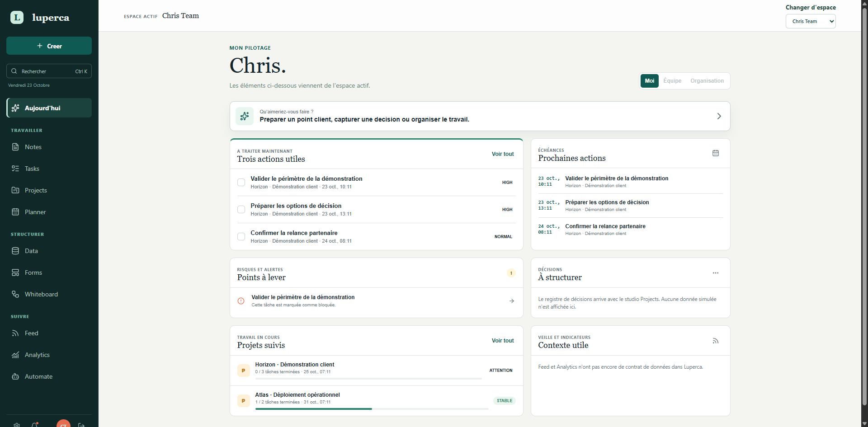Open blocked task via arrow in Points à lever
Image resolution: width=868 pixels, height=427 pixels.
pyautogui.click(x=512, y=301)
